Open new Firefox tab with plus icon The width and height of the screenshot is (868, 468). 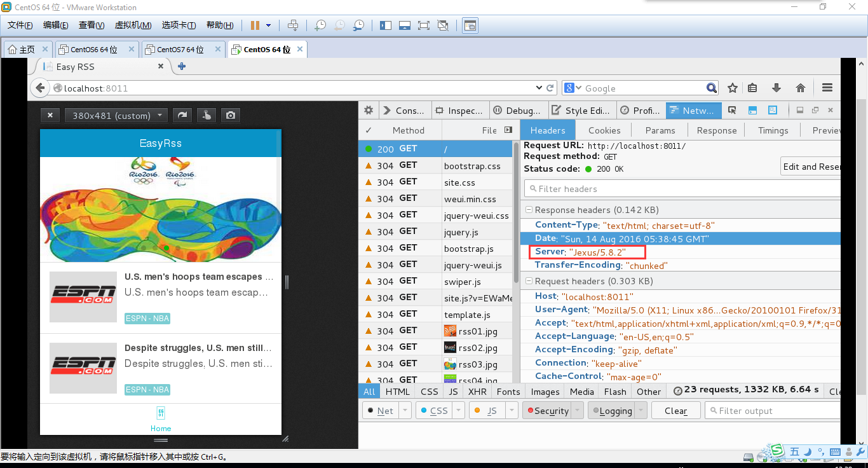click(x=182, y=66)
